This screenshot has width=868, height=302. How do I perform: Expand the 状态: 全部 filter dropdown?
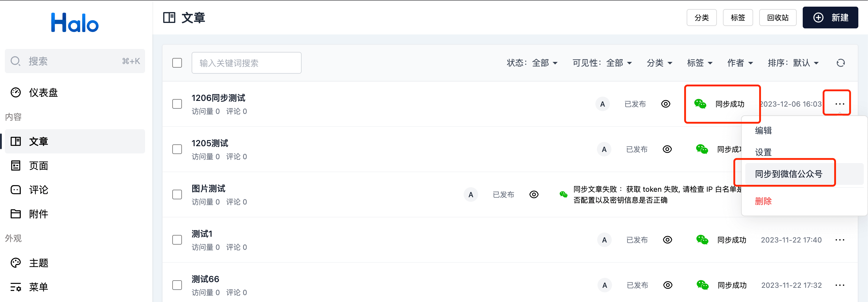[532, 63]
